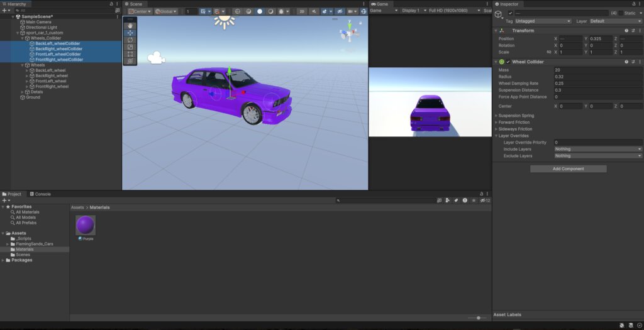Click the Main Camera gizmo in scene

coord(156,58)
